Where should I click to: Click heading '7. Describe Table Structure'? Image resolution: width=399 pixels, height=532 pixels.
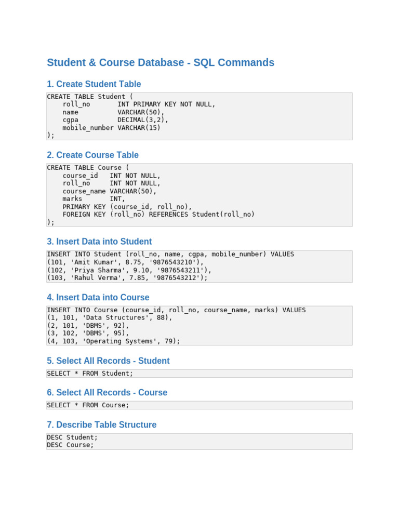101,424
